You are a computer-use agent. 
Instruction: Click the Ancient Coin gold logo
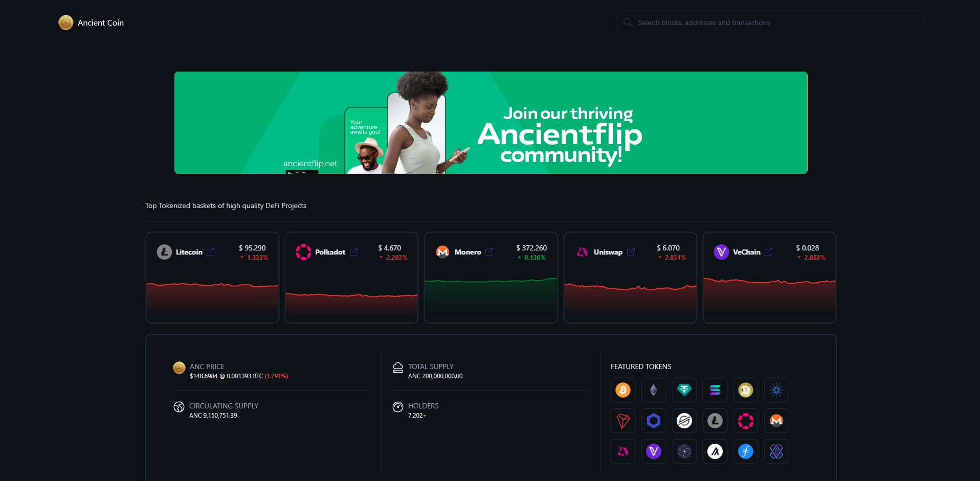(x=66, y=22)
